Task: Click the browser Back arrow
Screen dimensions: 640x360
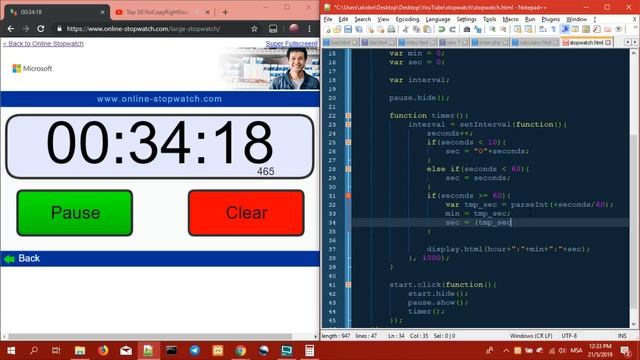Action: [x=11, y=29]
